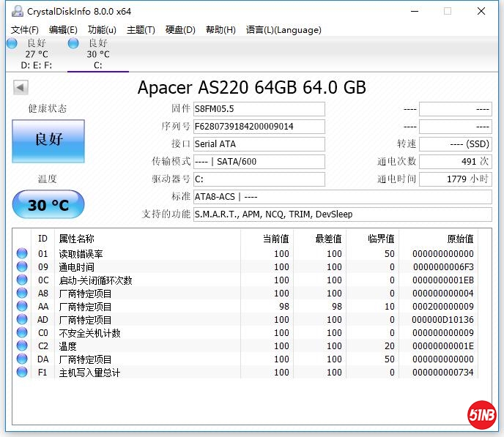
Task: Click the status orb for attribute DA
Action: click(x=21, y=359)
